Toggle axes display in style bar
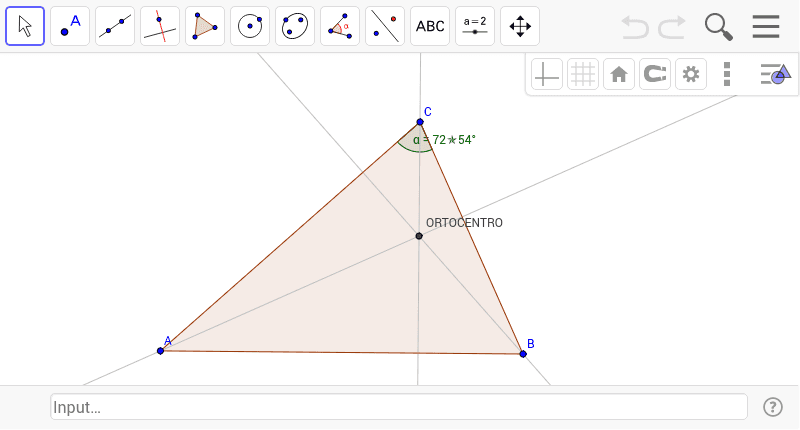 coord(546,74)
